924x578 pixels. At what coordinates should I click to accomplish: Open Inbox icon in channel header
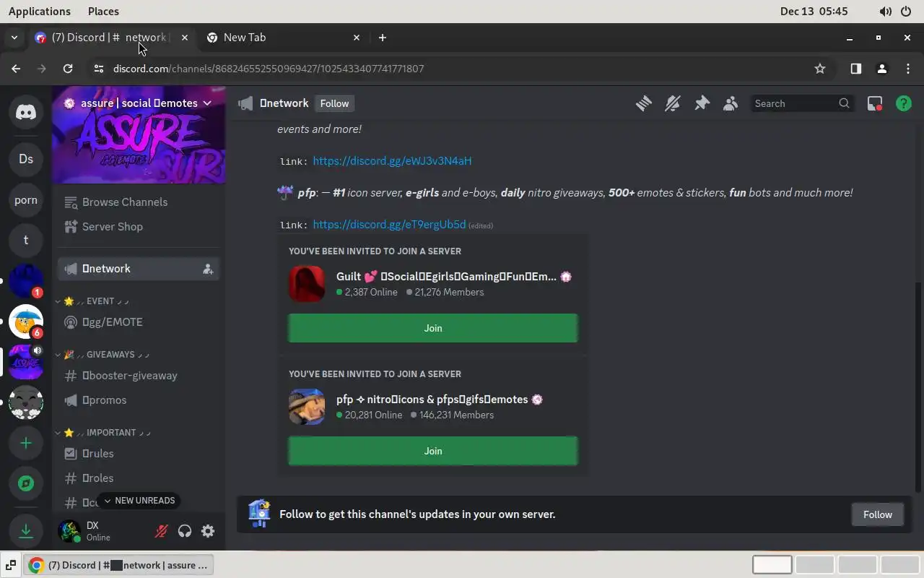(875, 103)
